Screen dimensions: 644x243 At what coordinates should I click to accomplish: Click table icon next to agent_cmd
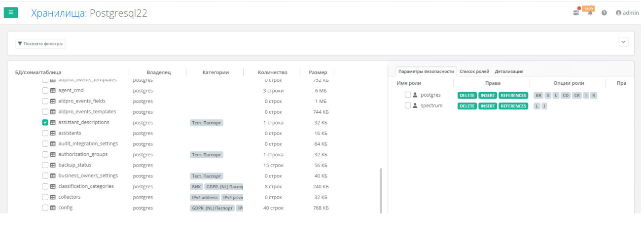click(x=53, y=91)
